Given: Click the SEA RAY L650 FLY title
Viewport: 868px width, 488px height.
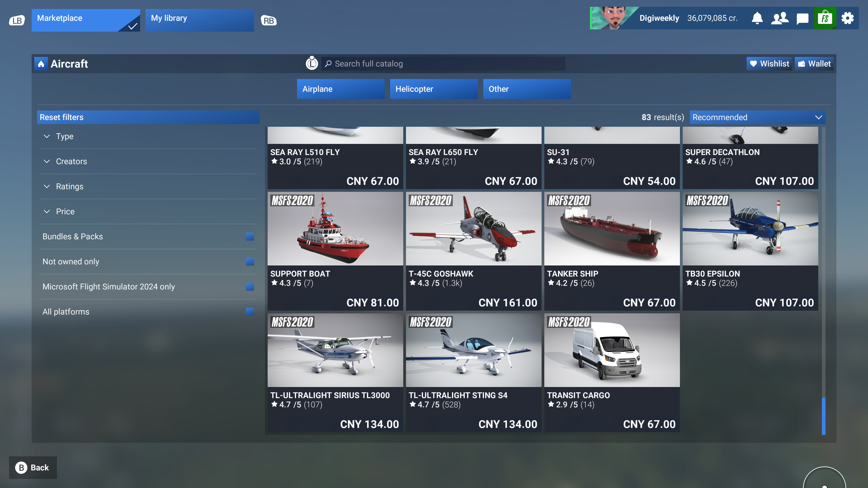Looking at the screenshot, I should (443, 152).
